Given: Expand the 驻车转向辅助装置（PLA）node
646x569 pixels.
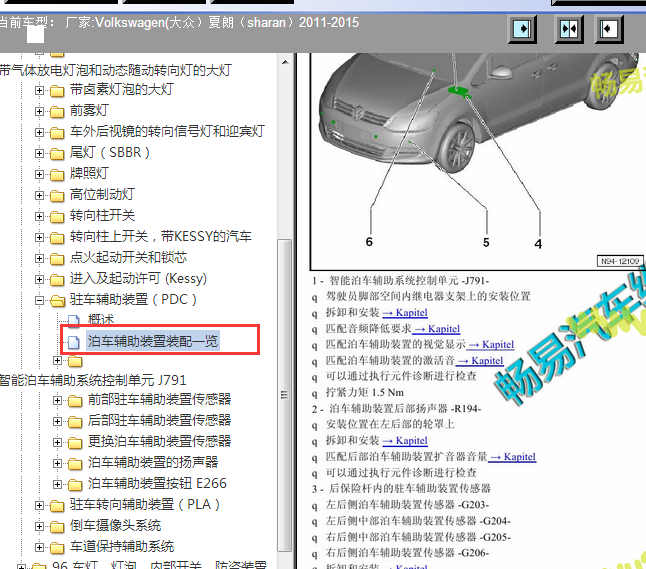Looking at the screenshot, I should click(x=40, y=506).
